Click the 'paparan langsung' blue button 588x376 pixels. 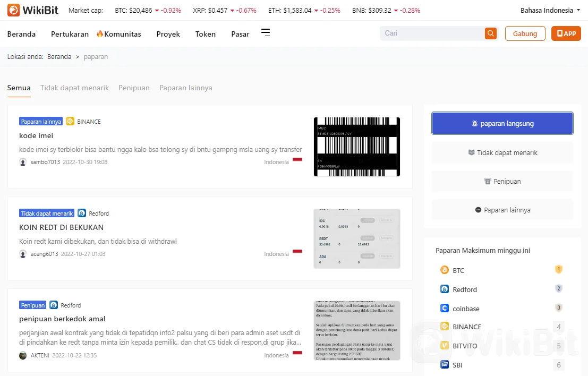502,123
